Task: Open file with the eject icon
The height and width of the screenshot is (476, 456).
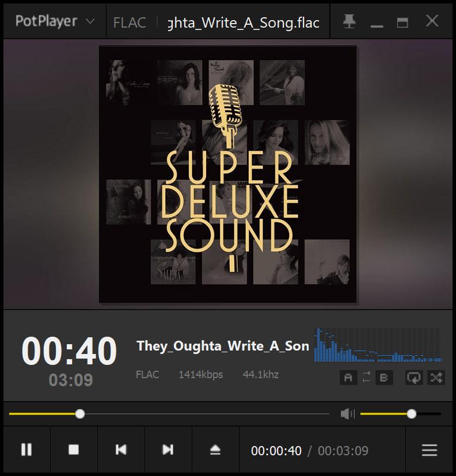Action: coord(215,450)
